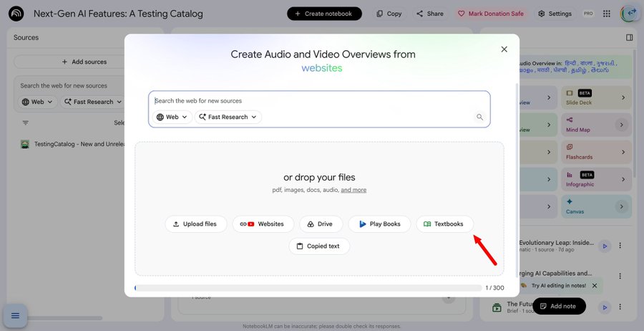Viewport: 644px width, 331px height.
Task: Open the Canvas tile
Action: click(596, 206)
